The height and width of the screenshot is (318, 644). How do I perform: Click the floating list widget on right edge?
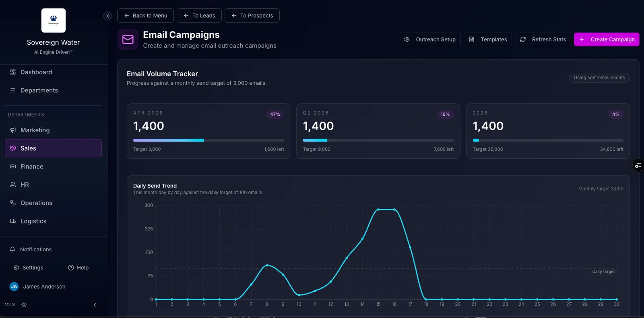pyautogui.click(x=638, y=165)
